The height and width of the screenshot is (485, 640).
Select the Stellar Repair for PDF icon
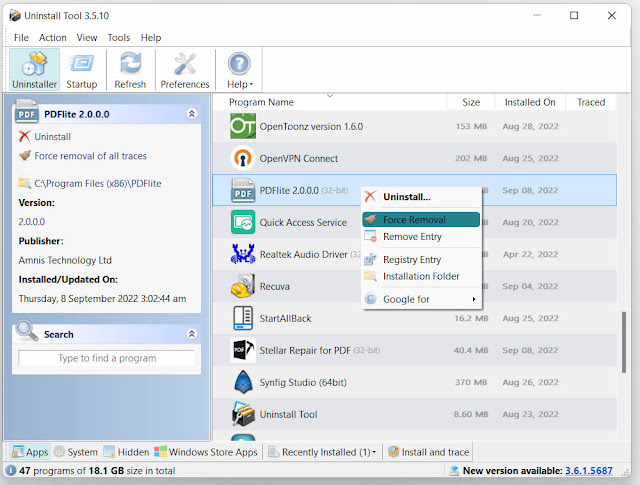pos(243,350)
